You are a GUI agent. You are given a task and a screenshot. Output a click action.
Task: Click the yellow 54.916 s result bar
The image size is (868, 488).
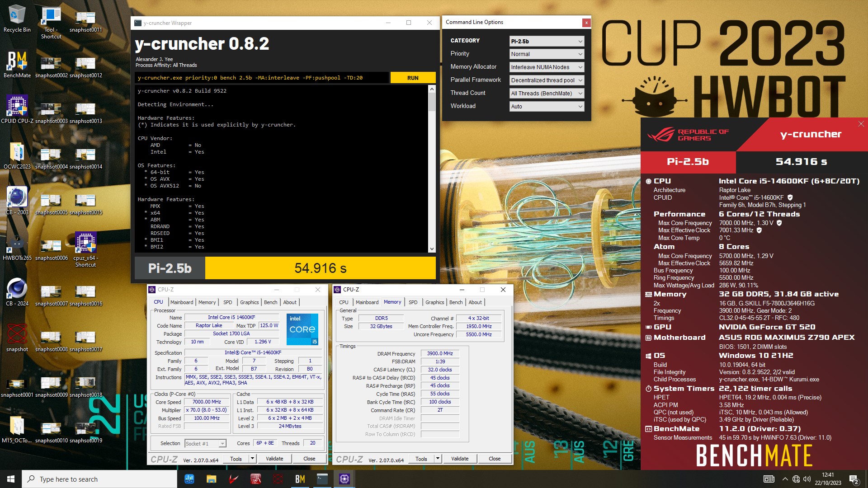[x=321, y=268]
